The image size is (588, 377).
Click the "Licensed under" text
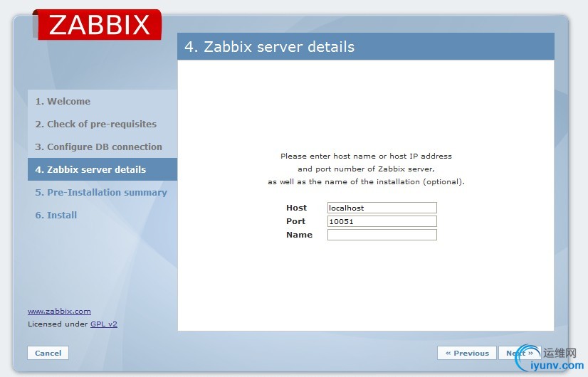point(58,324)
